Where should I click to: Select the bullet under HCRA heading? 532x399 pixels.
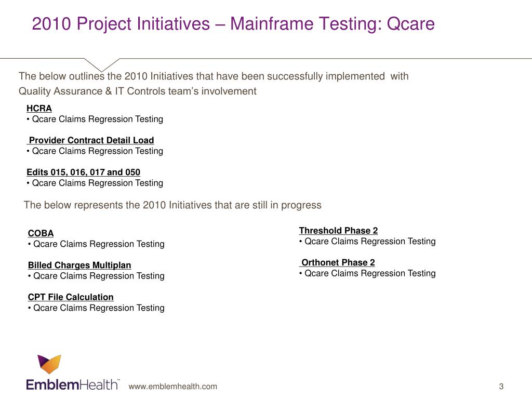(x=95, y=119)
